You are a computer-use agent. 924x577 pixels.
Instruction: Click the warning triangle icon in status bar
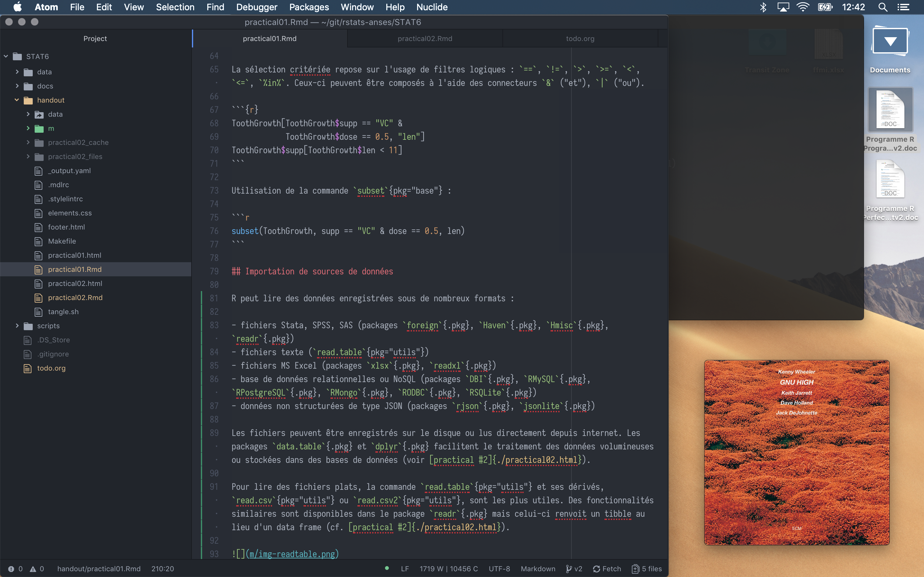33,569
